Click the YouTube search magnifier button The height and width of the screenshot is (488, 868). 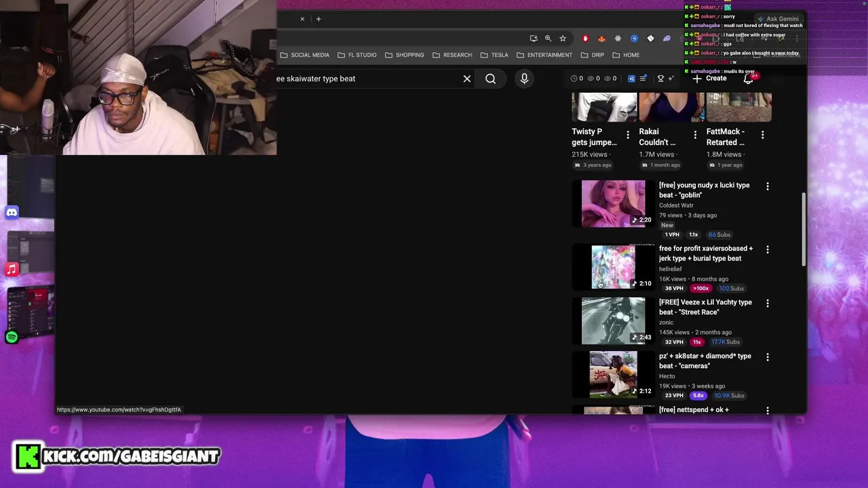(490, 79)
